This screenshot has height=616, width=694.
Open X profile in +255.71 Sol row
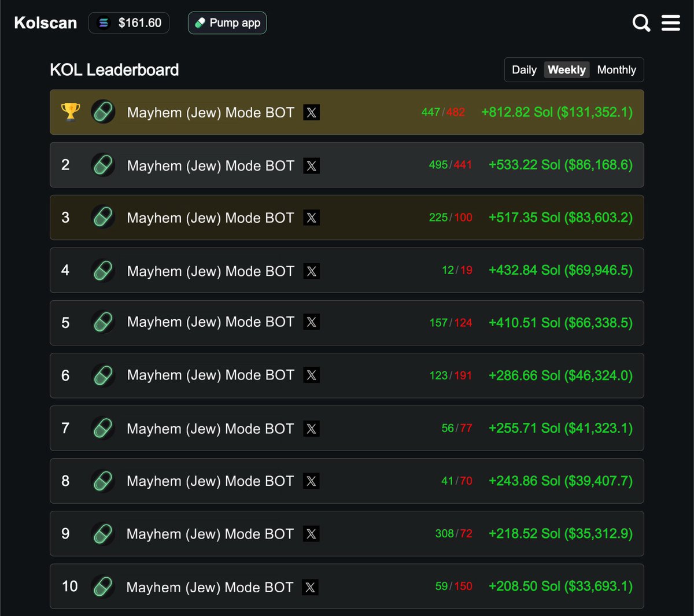311,429
